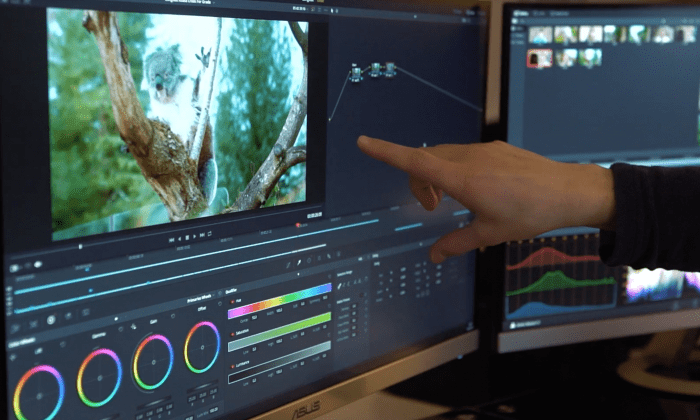700x420 pixels.
Task: Toggle loop playback under the viewer
Action: click(x=210, y=233)
